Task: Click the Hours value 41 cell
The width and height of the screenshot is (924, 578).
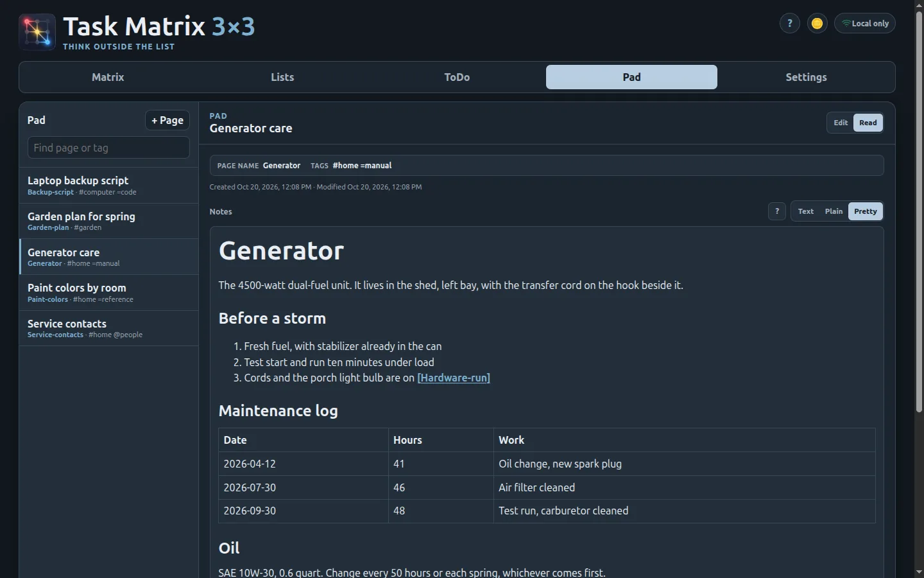Action: pyautogui.click(x=441, y=464)
